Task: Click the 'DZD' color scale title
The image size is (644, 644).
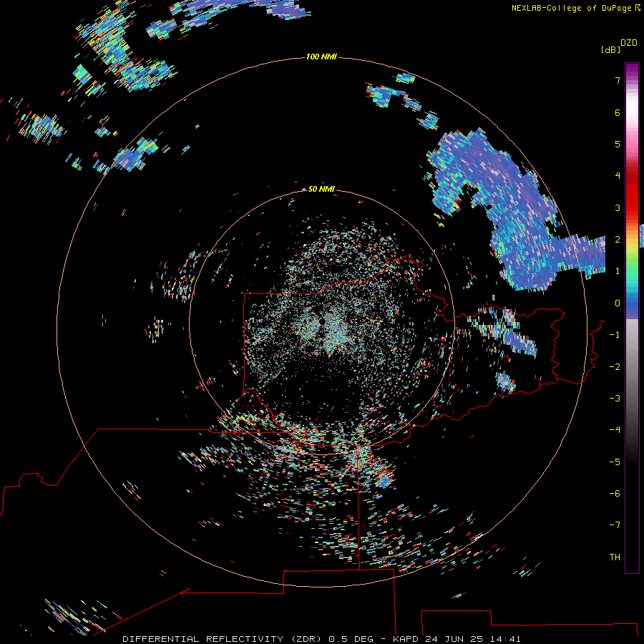Action: coord(629,43)
